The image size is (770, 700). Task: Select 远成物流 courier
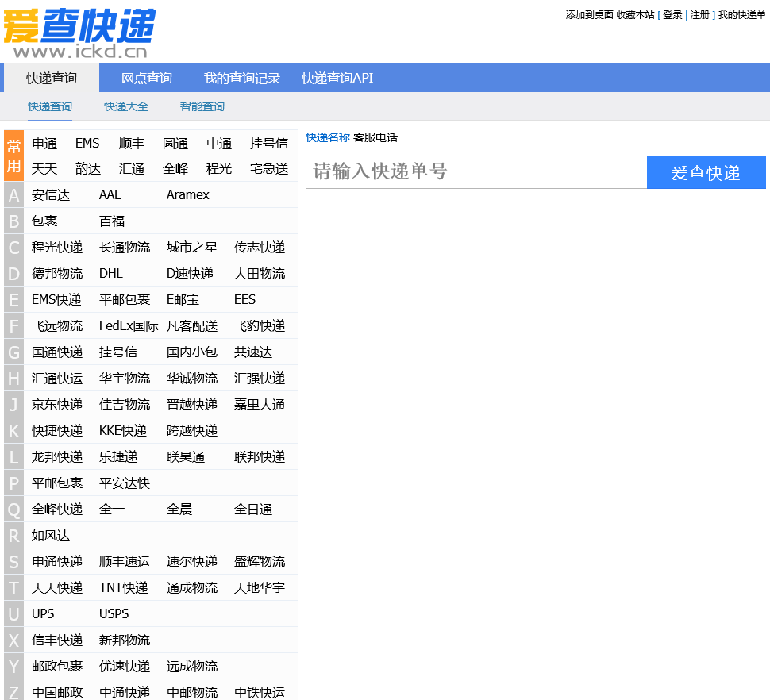pyautogui.click(x=192, y=667)
